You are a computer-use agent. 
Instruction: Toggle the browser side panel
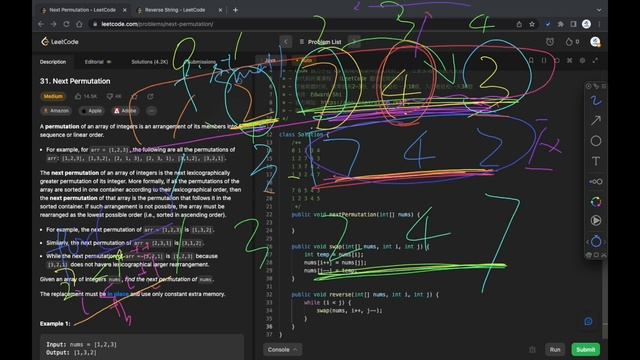point(573,24)
